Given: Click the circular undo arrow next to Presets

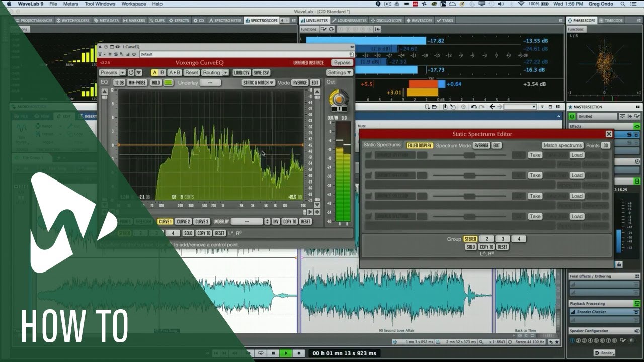Looking at the screenshot, I should pyautogui.click(x=131, y=72).
